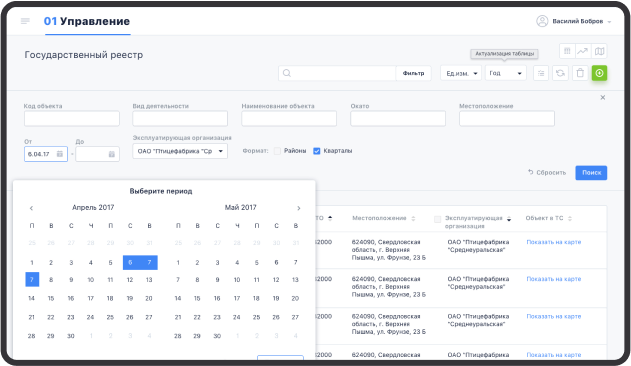Open the hamburger menu icon
This screenshot has height=366, width=631.
tap(25, 21)
